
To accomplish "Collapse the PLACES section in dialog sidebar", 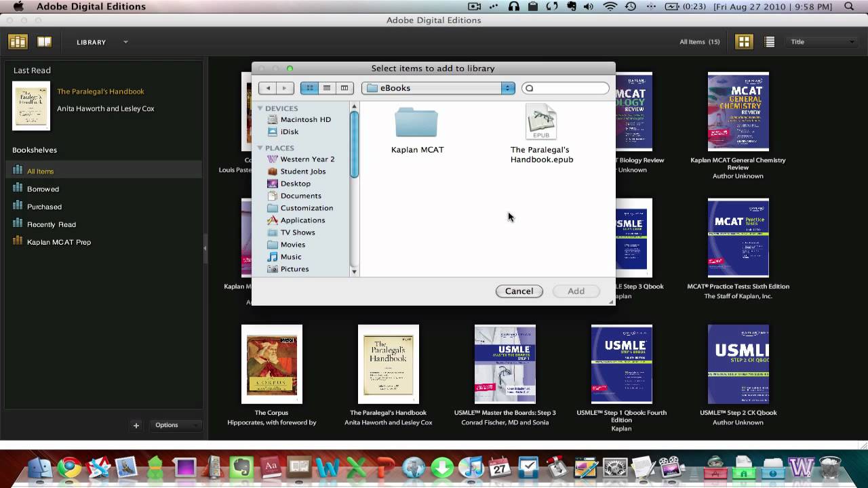I will pyautogui.click(x=260, y=148).
